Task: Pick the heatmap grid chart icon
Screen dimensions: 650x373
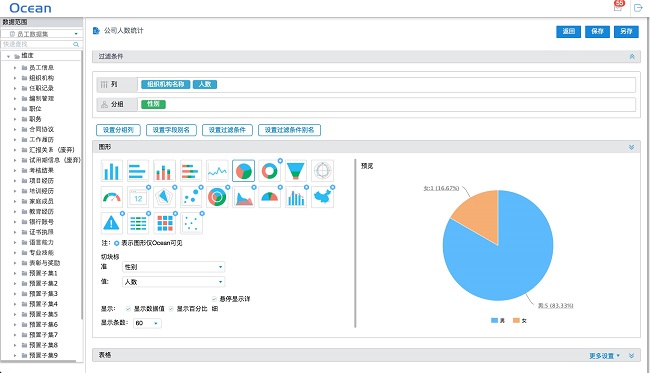Action: (165, 223)
